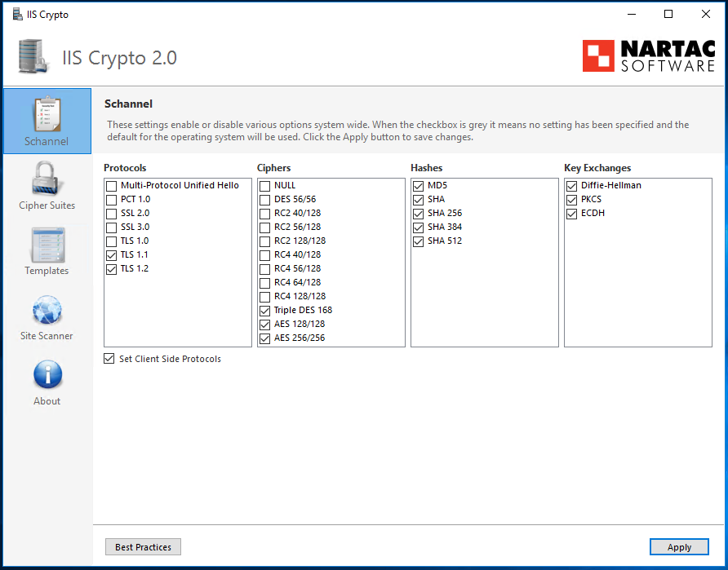Enable the RC2 40/128 cipher
Screen dimensions: 728x570
264,214
